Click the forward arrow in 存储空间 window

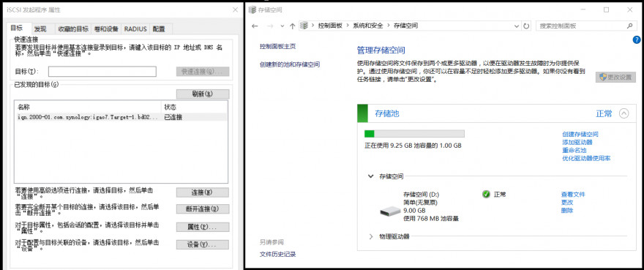(270, 26)
